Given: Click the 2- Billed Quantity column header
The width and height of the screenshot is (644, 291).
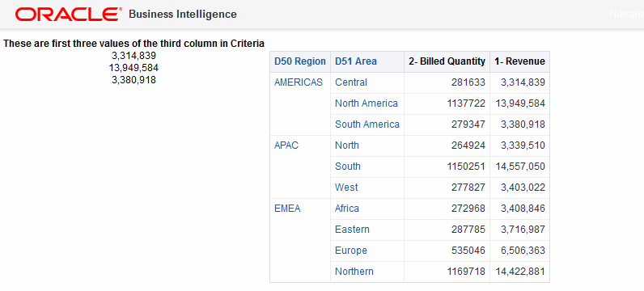Looking at the screenshot, I should tap(447, 61).
